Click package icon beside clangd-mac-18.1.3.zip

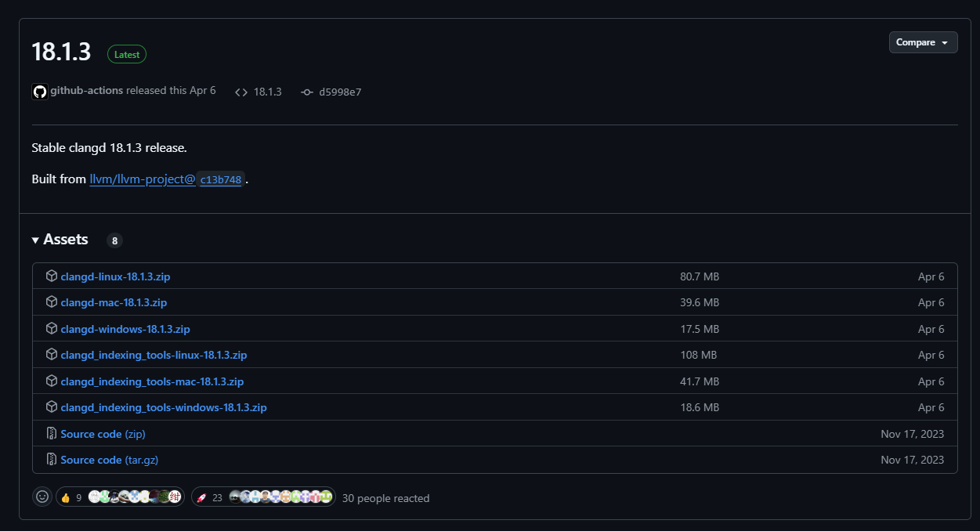pyautogui.click(x=52, y=302)
